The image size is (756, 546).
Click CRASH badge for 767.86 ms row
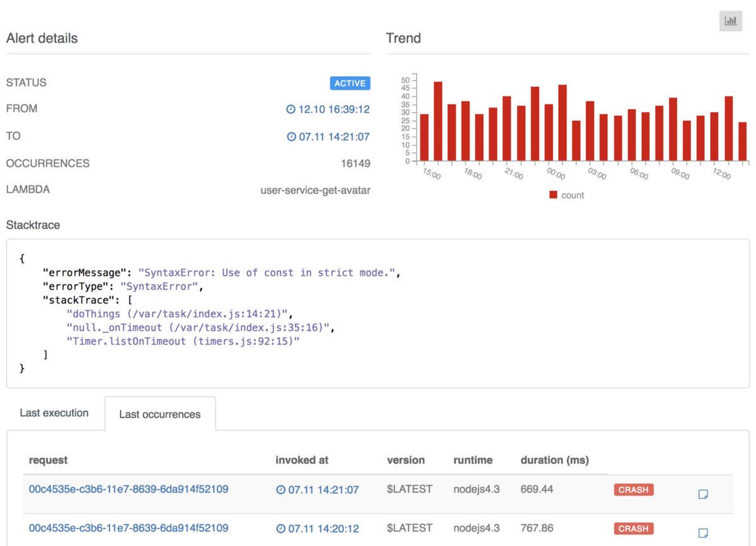634,529
